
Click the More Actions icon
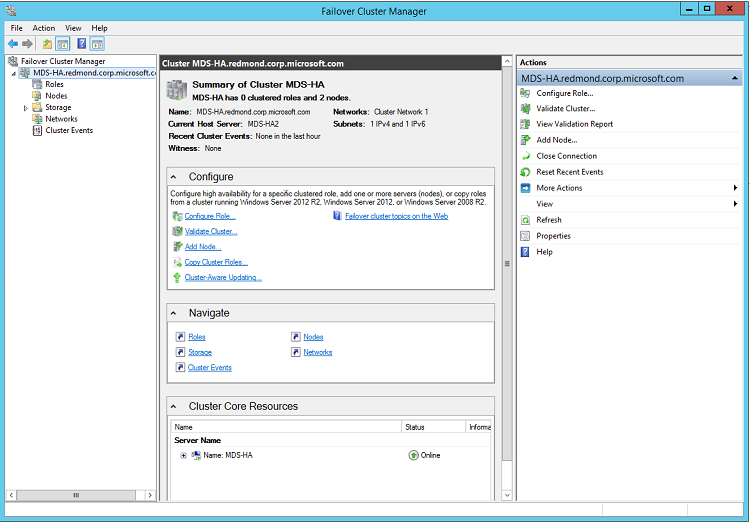(x=525, y=188)
